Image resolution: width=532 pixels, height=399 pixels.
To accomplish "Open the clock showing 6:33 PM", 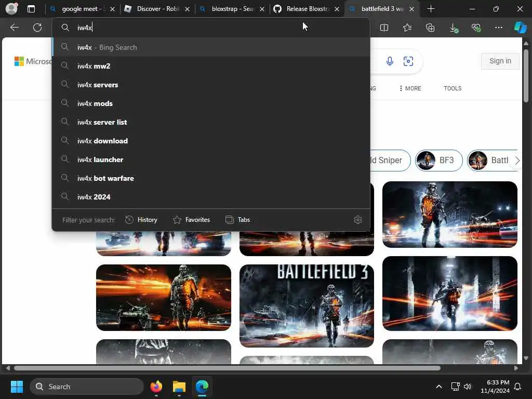I will (x=495, y=387).
